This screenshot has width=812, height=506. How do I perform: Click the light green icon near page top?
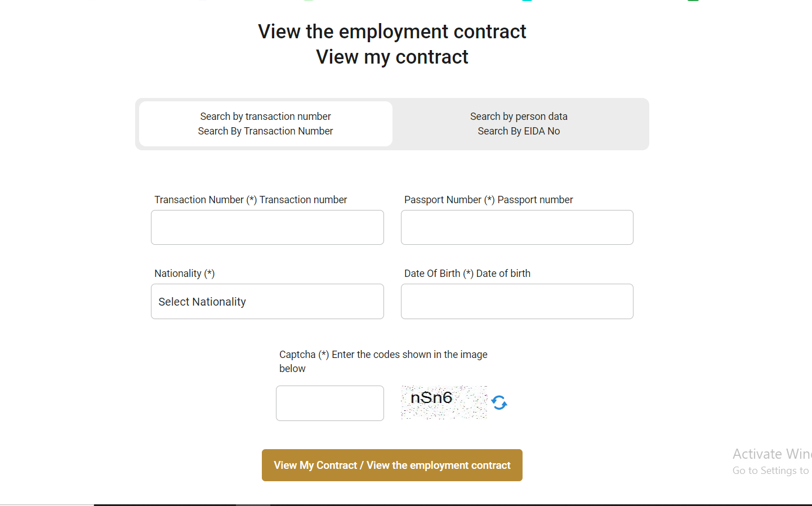pos(307,2)
